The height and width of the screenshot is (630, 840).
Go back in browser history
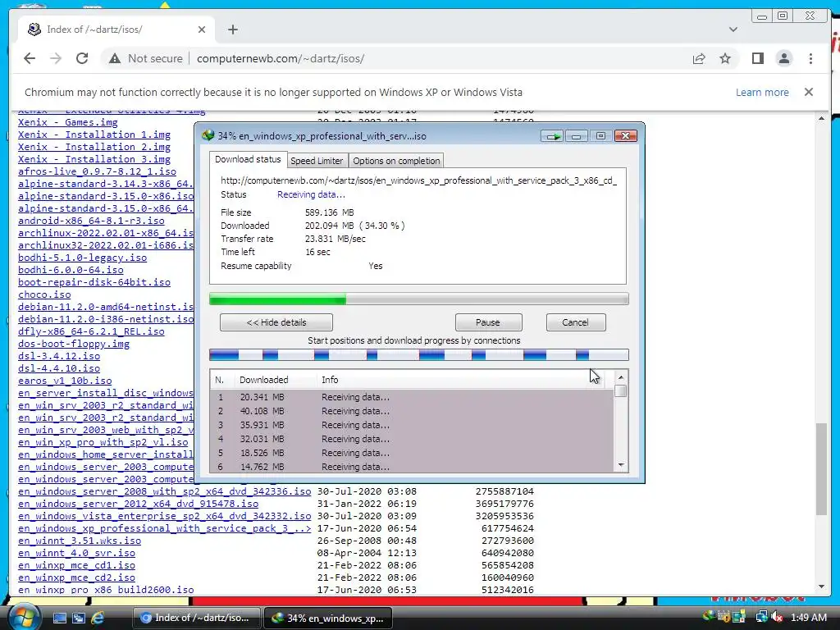click(x=30, y=58)
